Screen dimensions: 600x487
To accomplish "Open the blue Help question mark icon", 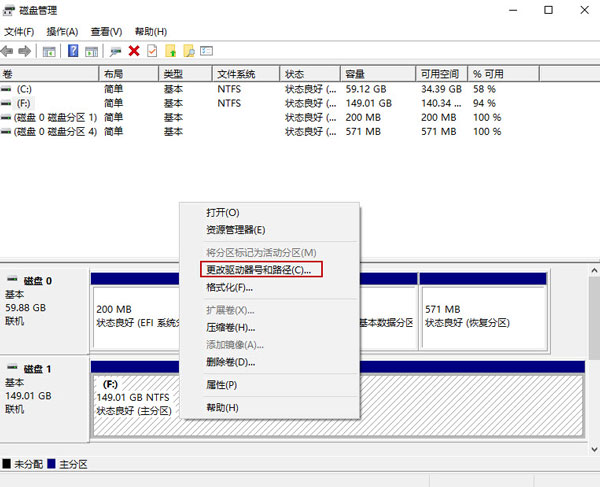I will (73, 50).
